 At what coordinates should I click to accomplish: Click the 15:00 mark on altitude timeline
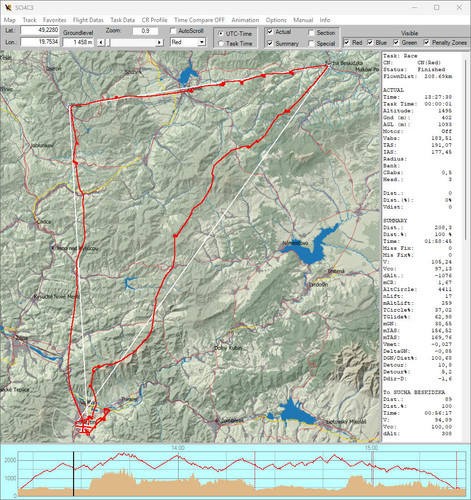click(x=371, y=448)
